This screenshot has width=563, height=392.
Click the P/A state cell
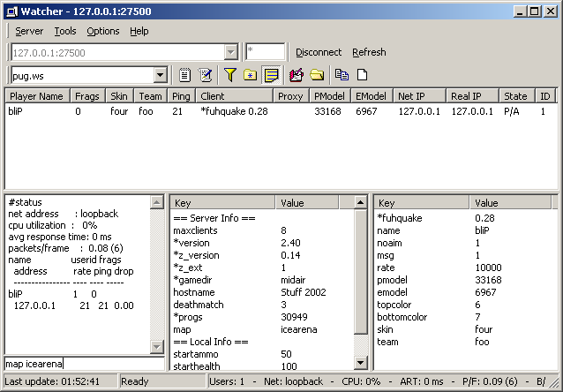[x=512, y=111]
